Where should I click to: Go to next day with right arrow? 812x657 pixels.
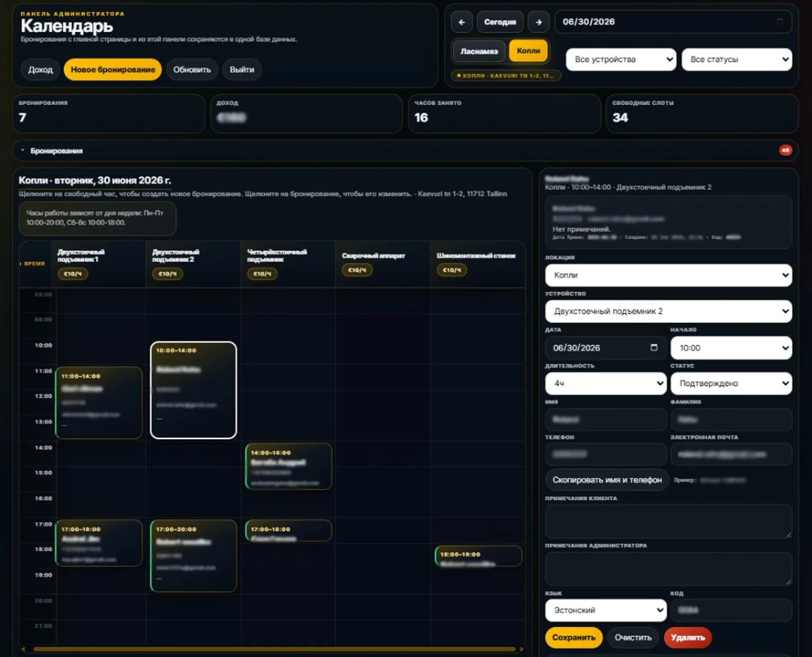pos(539,22)
